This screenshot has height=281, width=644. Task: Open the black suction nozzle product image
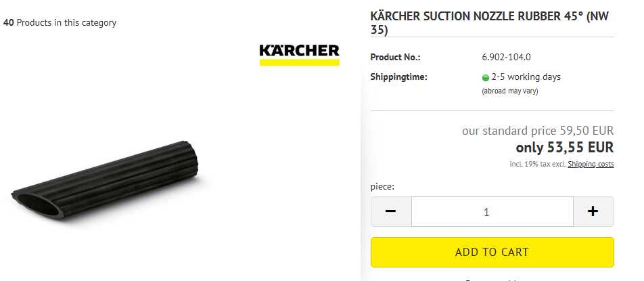point(105,180)
